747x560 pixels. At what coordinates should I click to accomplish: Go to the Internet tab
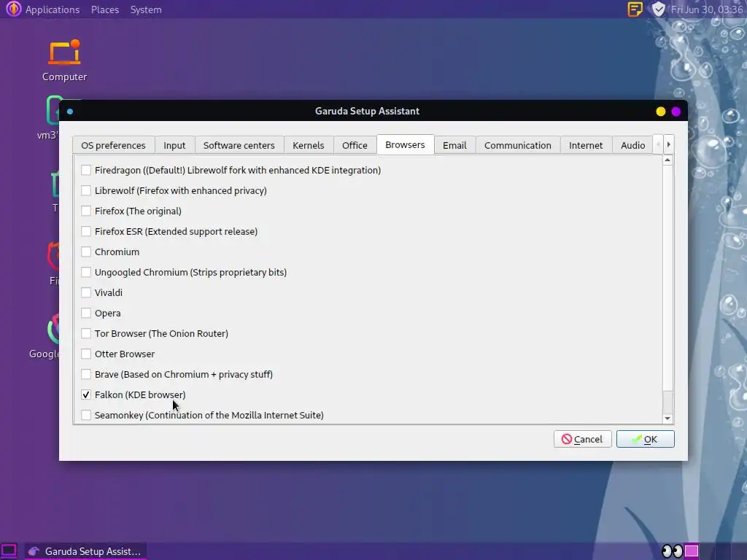point(586,145)
